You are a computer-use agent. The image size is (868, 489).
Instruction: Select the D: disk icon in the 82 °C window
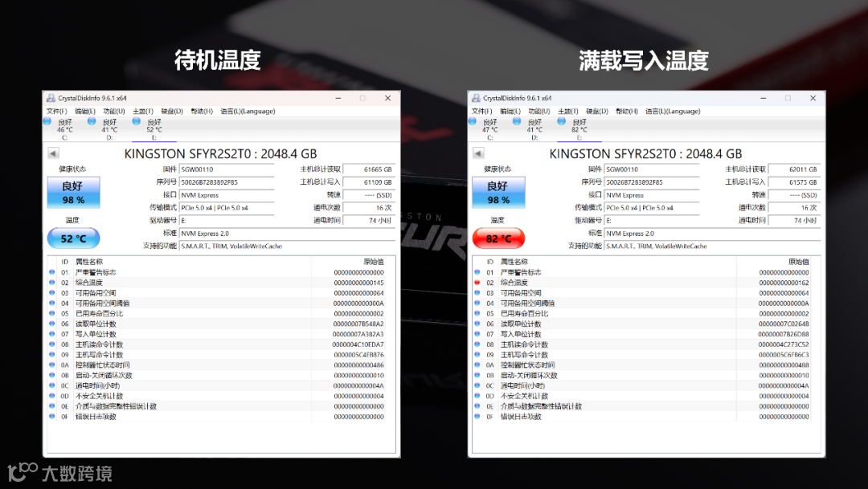(x=517, y=121)
